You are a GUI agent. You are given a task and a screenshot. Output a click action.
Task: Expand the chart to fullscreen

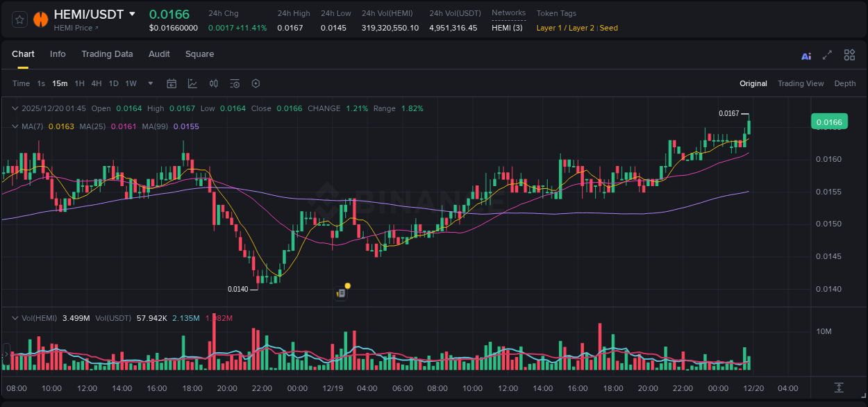[826, 55]
